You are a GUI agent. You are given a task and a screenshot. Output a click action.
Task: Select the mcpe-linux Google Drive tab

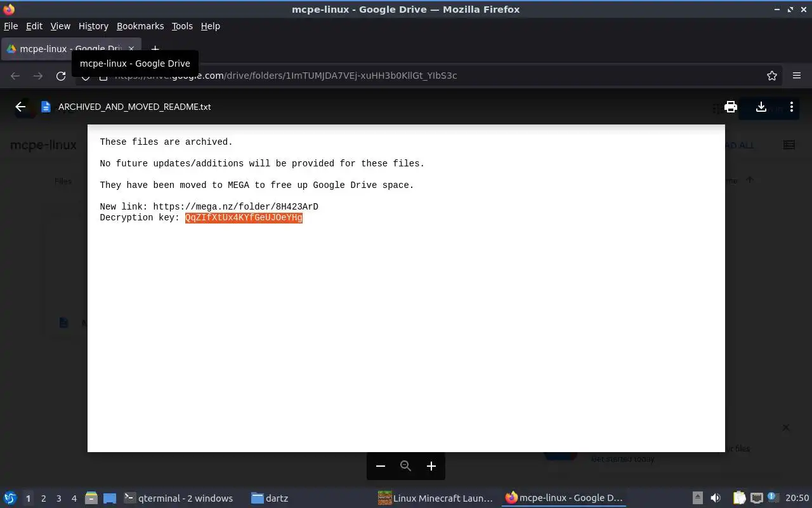(x=71, y=48)
